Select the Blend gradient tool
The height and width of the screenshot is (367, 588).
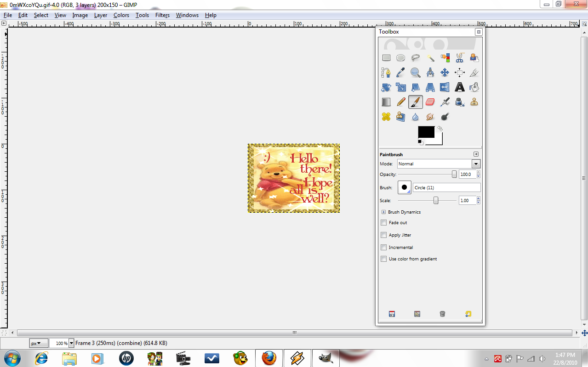[x=386, y=102]
